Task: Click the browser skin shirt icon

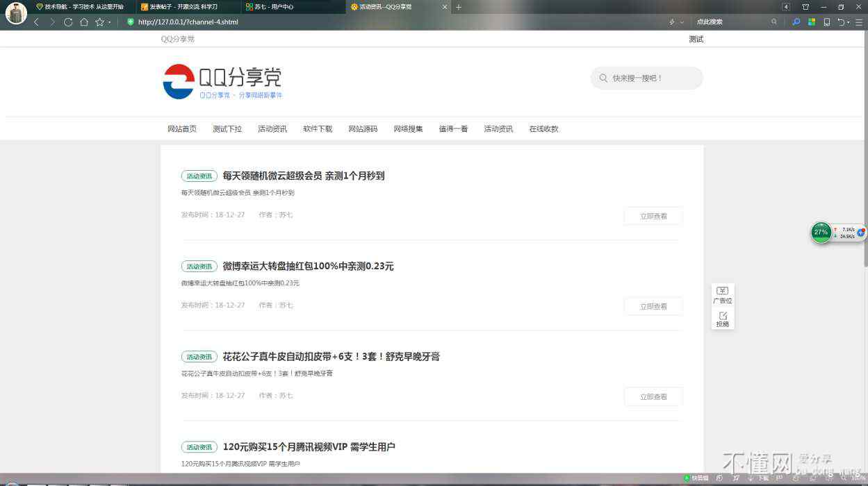Action: pyautogui.click(x=805, y=7)
